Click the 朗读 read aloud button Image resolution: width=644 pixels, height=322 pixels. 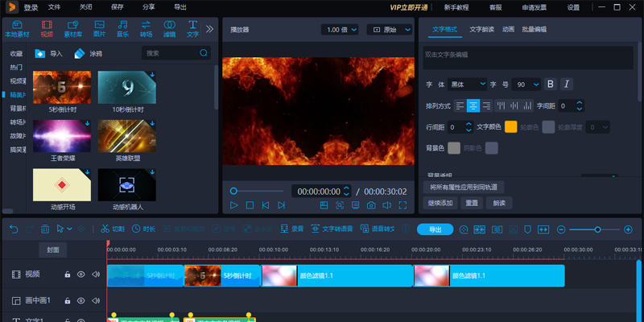(499, 203)
